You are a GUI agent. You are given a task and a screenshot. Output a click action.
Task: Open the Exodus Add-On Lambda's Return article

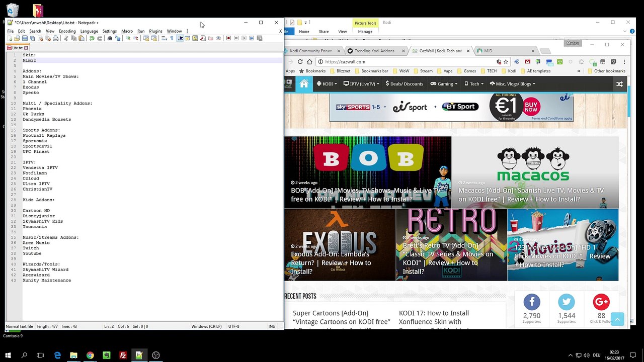point(340,245)
